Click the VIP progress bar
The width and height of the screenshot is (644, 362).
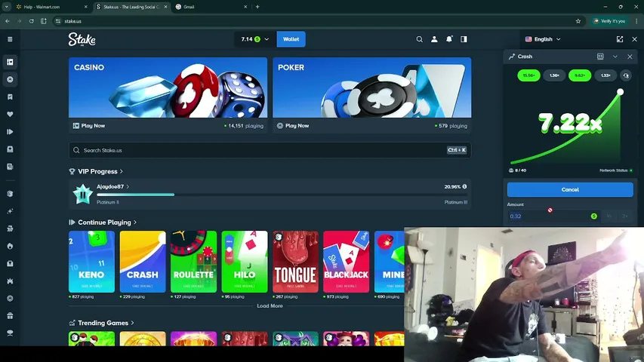282,195
